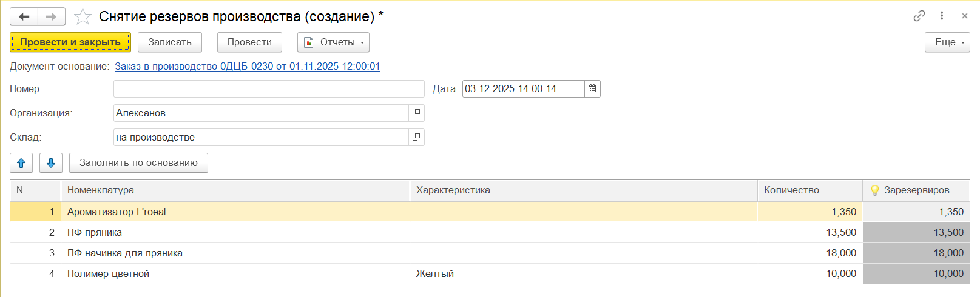Viewport: 980px width, 297px height.
Task: Move row down with blue arrow
Action: coord(51,163)
